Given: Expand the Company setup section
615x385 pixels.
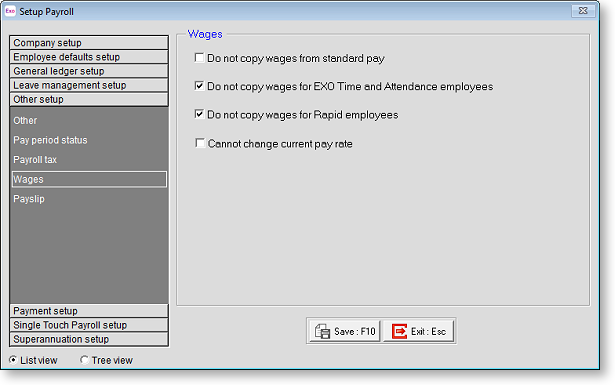Looking at the screenshot, I should click(x=89, y=43).
